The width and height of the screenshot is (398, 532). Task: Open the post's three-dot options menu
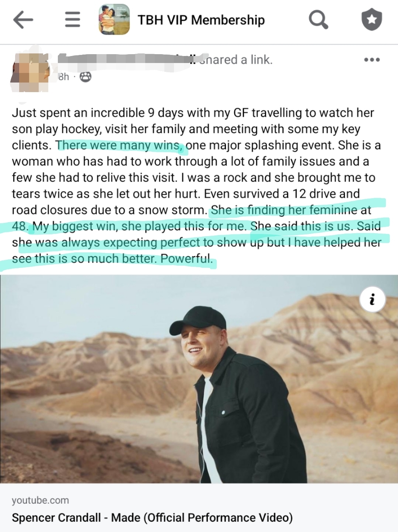[x=372, y=60]
